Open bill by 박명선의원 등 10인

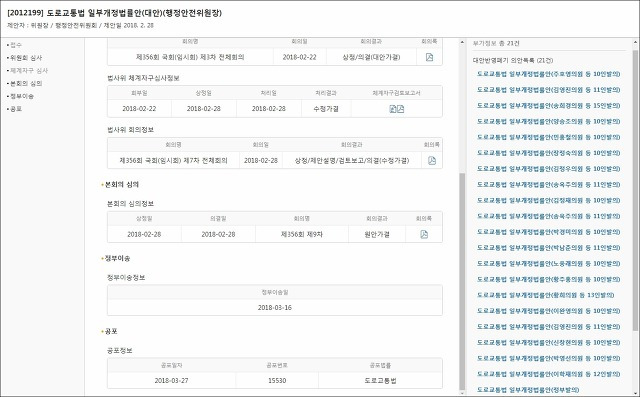point(548,358)
